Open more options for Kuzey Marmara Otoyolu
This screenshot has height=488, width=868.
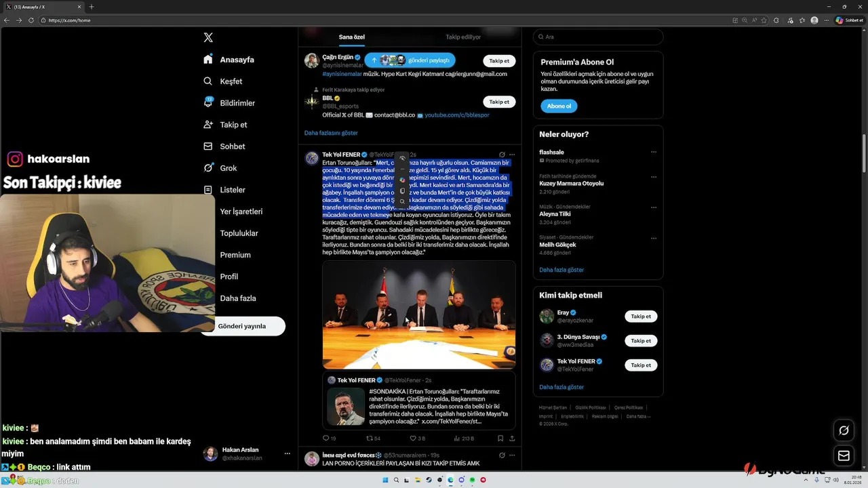click(654, 176)
